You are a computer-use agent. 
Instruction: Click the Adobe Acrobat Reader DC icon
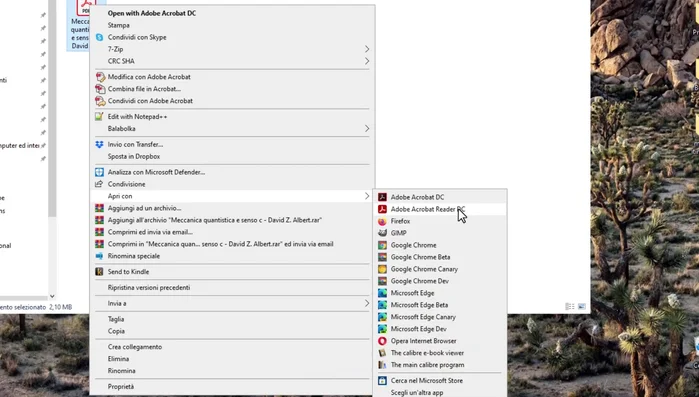pos(382,209)
